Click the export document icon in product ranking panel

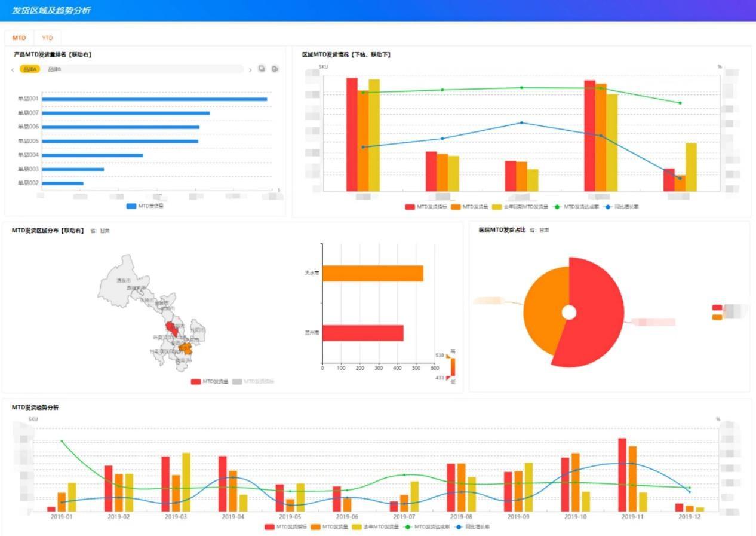[275, 69]
